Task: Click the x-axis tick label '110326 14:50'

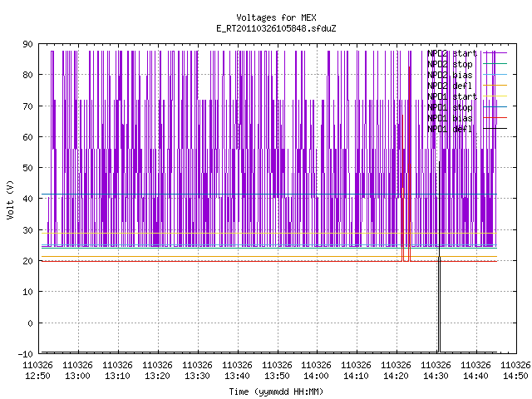Action: tap(515, 371)
